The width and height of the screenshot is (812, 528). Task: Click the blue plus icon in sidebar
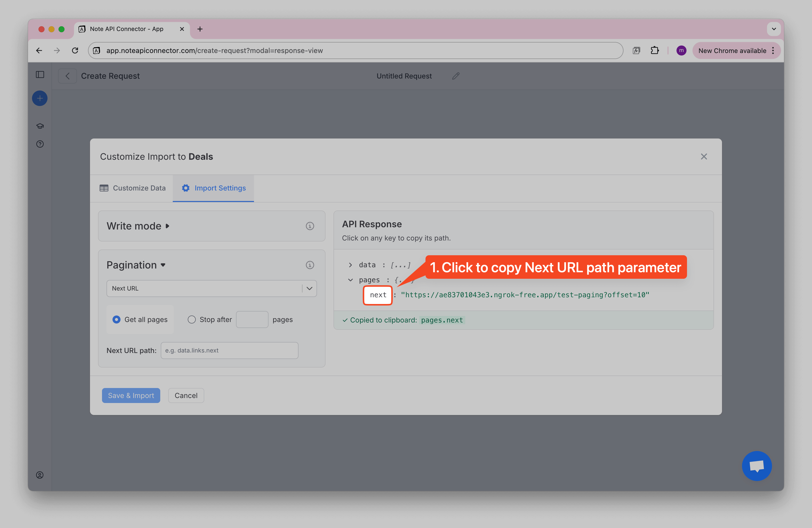point(39,98)
